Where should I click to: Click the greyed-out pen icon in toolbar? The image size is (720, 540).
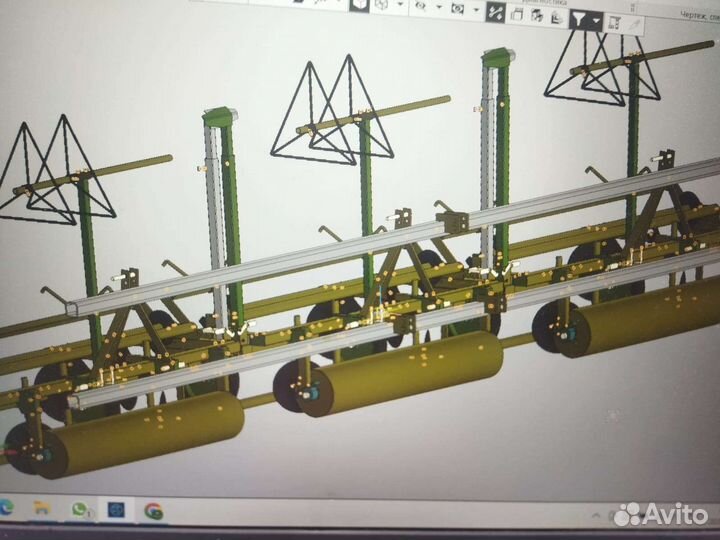click(634, 25)
